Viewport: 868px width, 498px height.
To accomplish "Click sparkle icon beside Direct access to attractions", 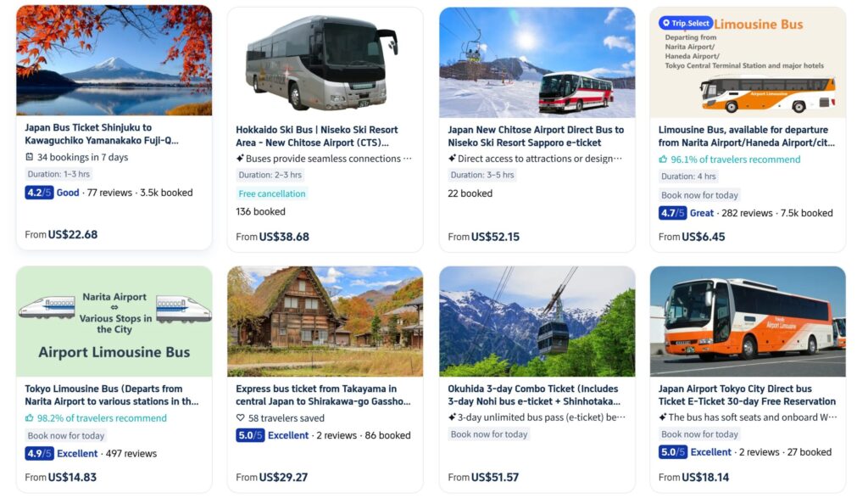I will 452,159.
